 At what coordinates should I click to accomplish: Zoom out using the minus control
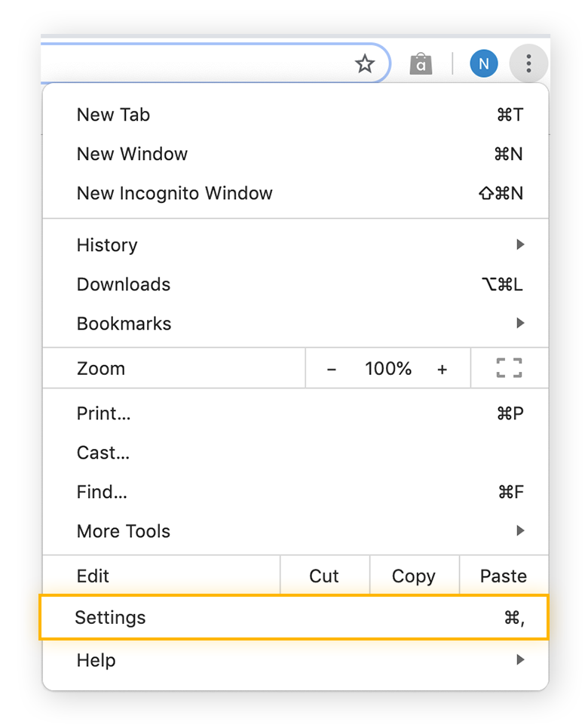click(x=332, y=369)
